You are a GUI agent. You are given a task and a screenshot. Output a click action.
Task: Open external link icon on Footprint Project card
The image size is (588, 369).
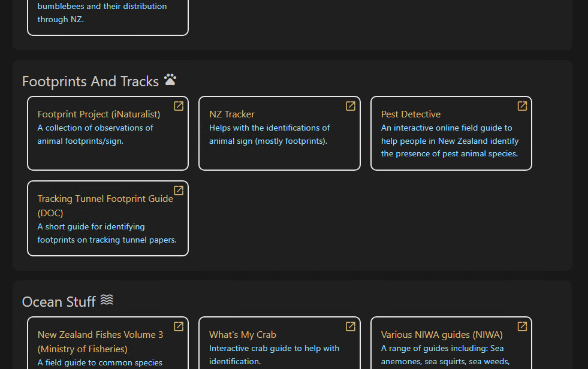179,106
